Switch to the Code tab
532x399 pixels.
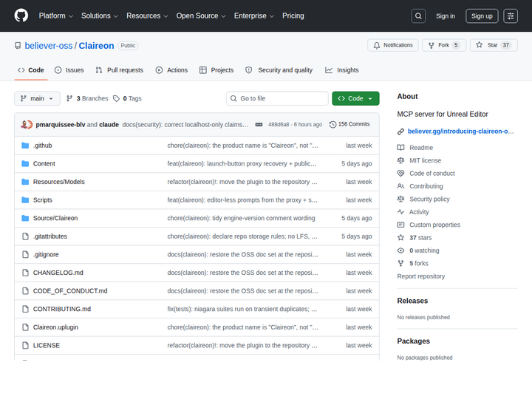click(31, 70)
